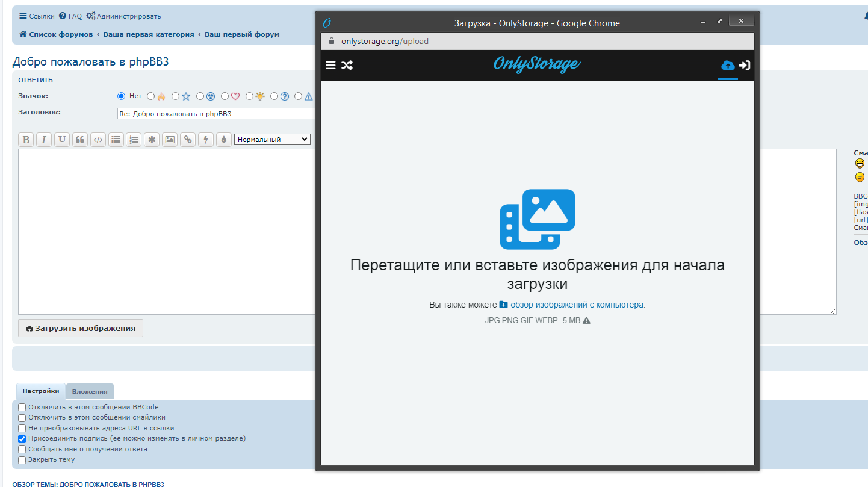Viewport: 868px width, 487px height.
Task: Select heart topic icon radio button
Action: coord(225,96)
